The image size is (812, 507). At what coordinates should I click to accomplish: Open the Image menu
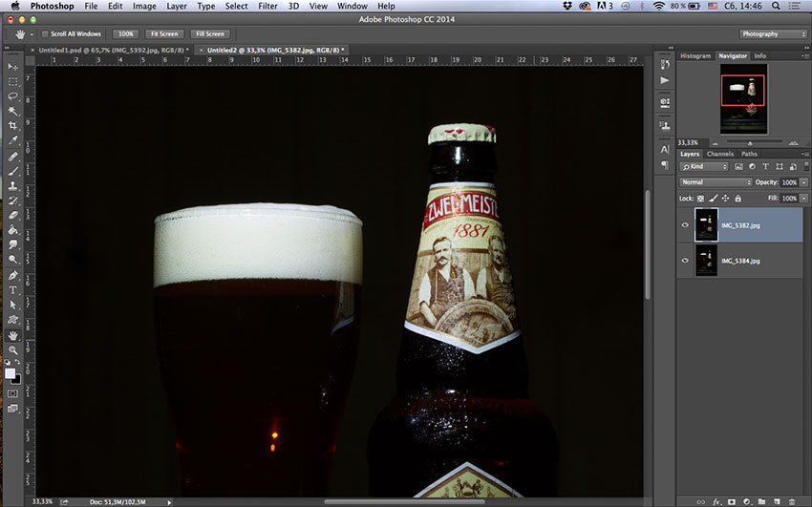[144, 7]
